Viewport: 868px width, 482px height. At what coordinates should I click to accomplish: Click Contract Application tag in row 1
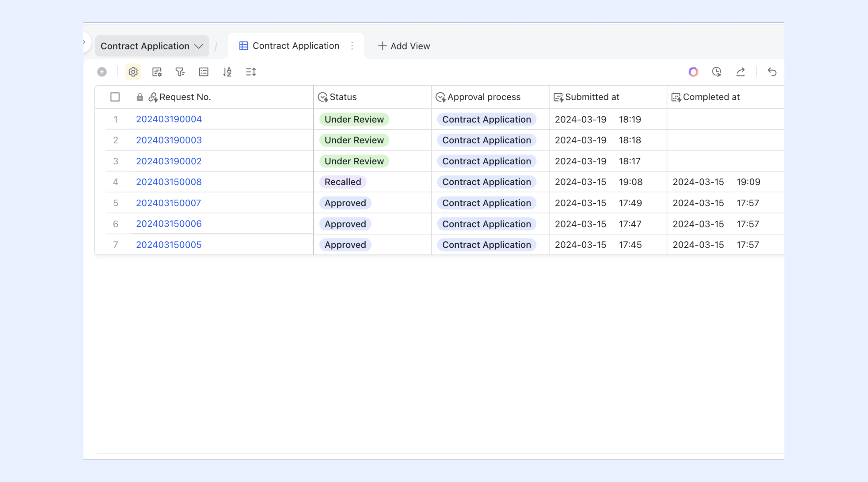[x=487, y=119]
